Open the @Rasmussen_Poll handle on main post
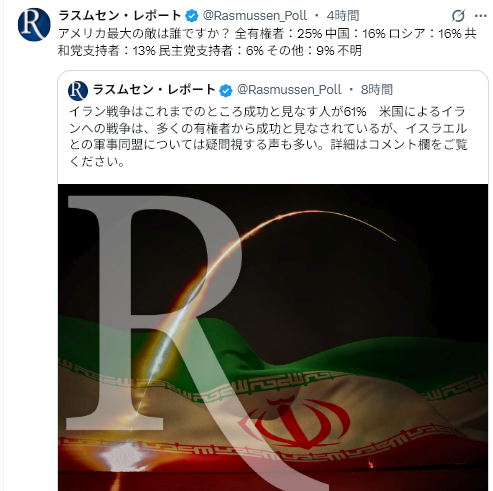Screen dimensions: 493x491 point(255,15)
